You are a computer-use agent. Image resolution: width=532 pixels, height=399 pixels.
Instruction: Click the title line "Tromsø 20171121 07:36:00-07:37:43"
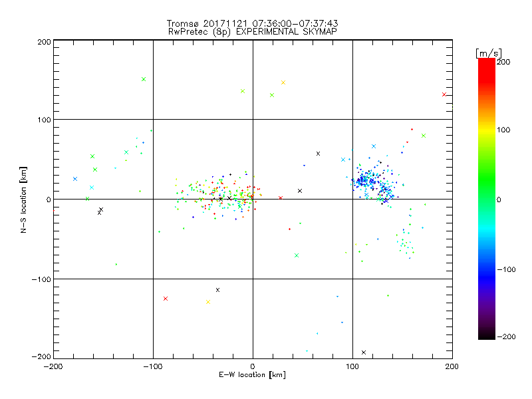pyautogui.click(x=252, y=23)
